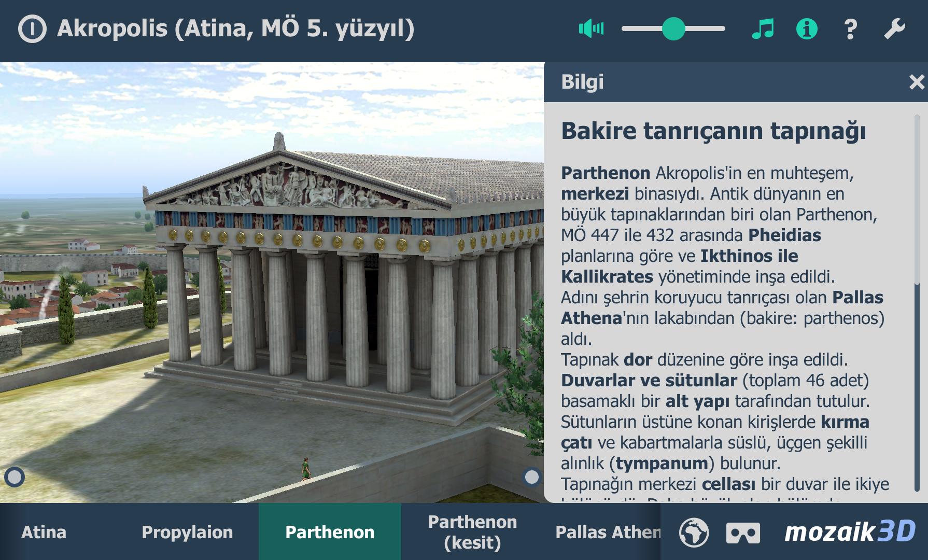This screenshot has width=928, height=560.
Task: Open help with the question mark icon
Action: click(850, 29)
